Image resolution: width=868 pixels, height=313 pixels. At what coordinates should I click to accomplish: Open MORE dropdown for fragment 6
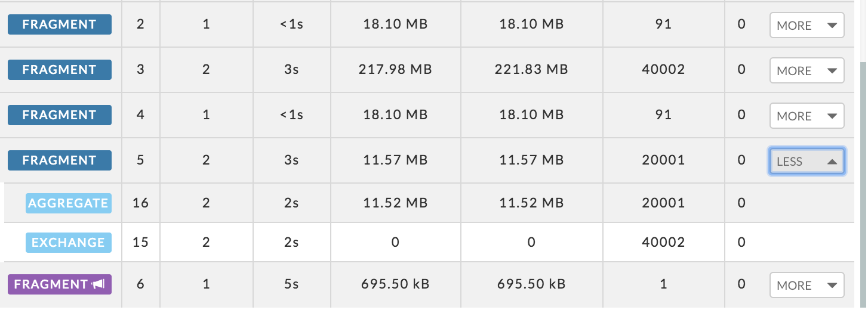click(x=807, y=286)
